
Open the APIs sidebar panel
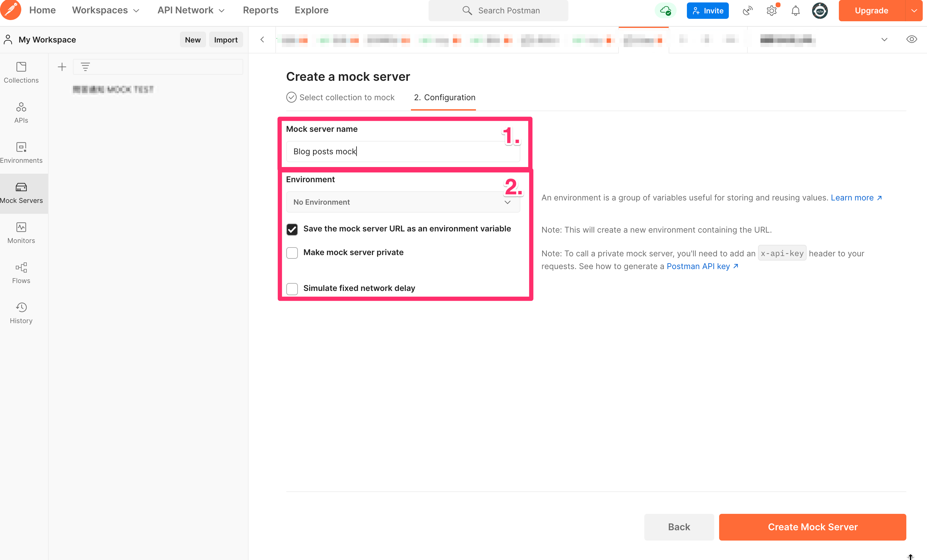point(21,113)
